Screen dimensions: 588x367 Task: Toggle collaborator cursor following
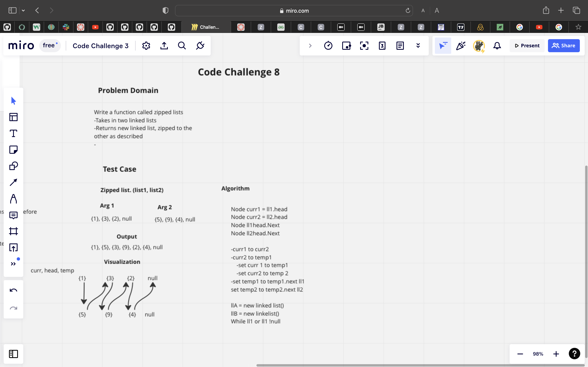tap(443, 45)
